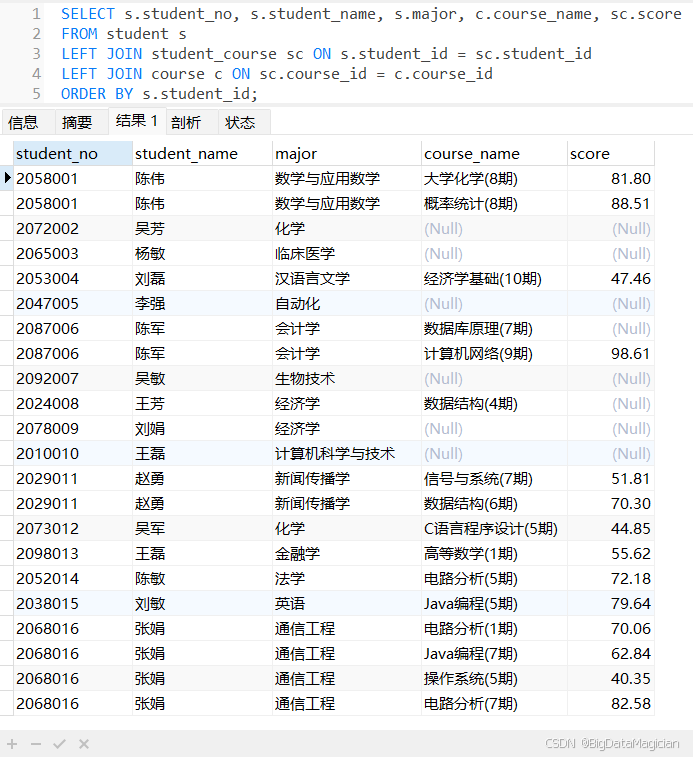Switch to the 剖析 tab
This screenshot has width=693, height=757.
pyautogui.click(x=186, y=123)
